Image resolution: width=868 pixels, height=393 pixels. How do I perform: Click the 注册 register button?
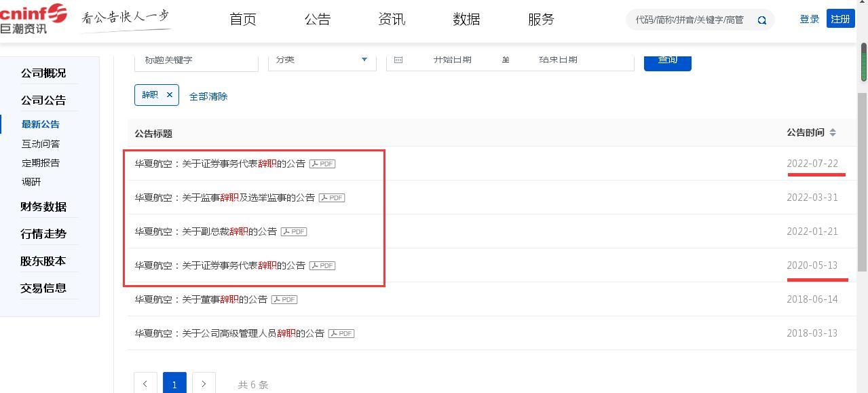click(840, 19)
